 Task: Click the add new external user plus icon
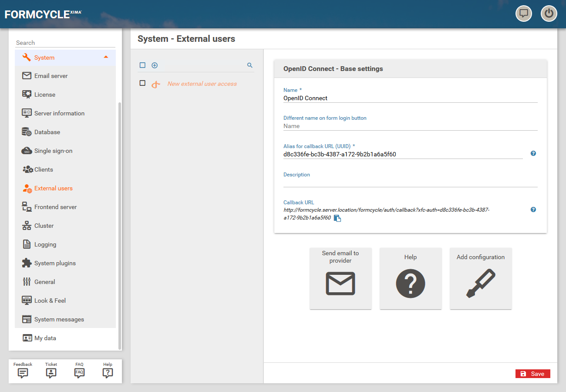coord(155,65)
